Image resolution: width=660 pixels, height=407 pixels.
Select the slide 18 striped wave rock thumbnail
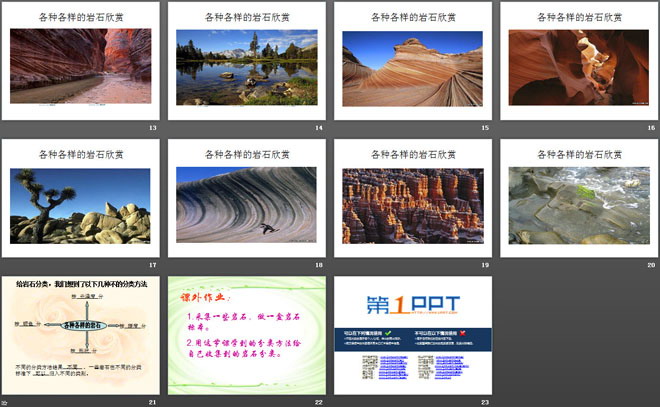[x=247, y=205]
